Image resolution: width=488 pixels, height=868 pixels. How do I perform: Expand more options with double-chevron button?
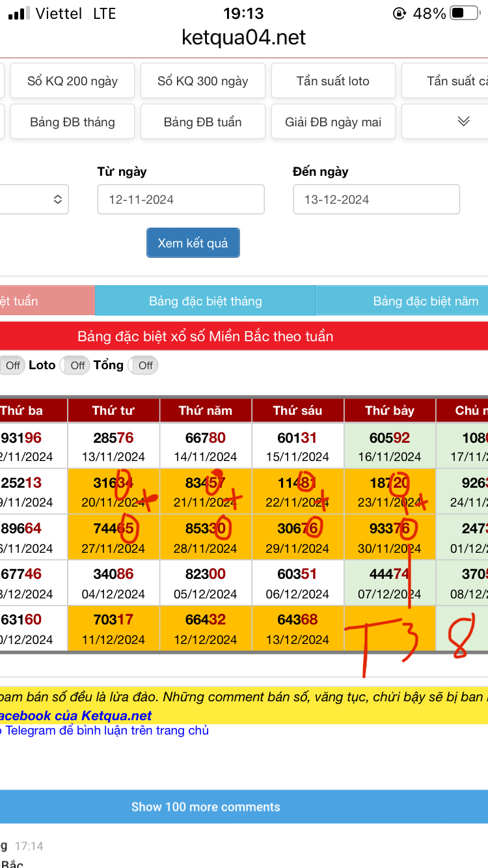463,122
